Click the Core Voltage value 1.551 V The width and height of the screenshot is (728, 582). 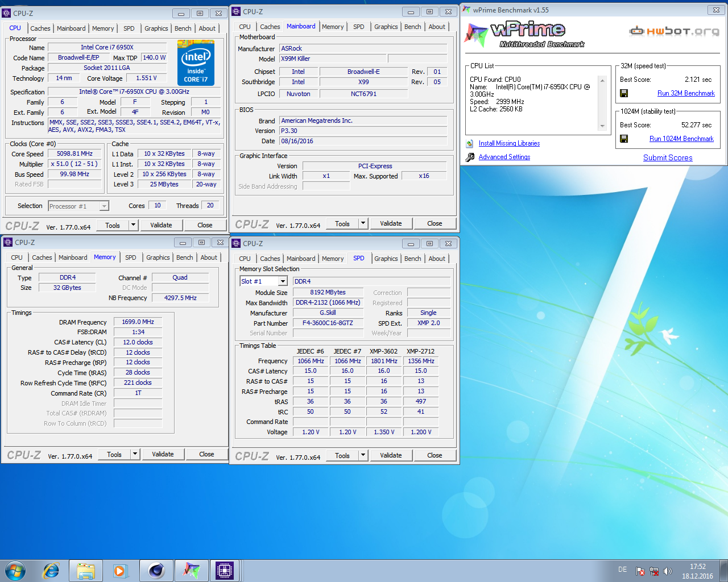click(146, 78)
